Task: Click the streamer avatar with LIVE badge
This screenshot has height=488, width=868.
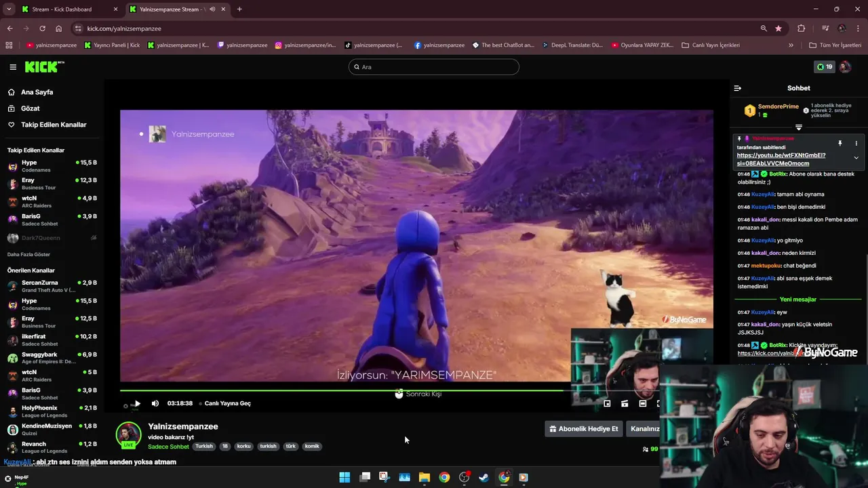Action: 129,435
